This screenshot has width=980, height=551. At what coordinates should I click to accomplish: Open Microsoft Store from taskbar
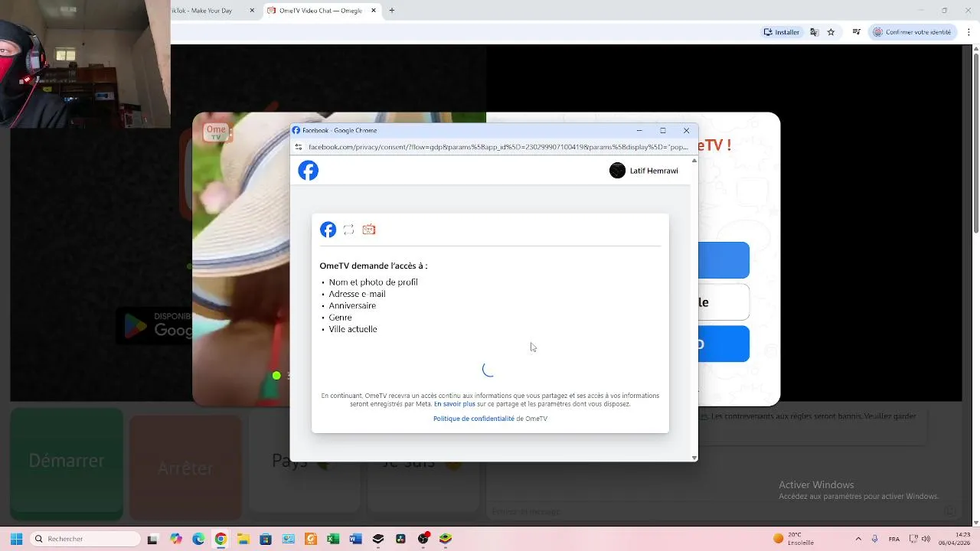coord(266,539)
